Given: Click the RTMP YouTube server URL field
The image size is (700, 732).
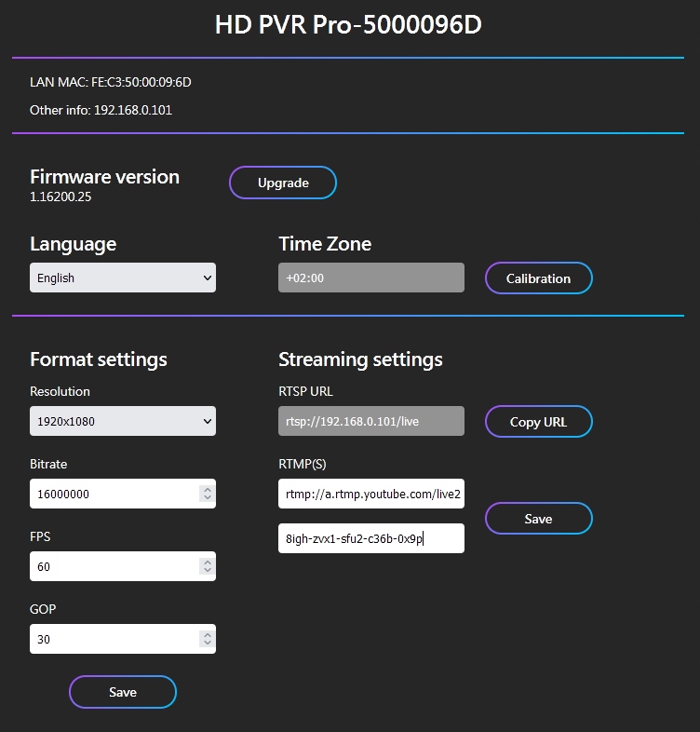Looking at the screenshot, I should [x=370, y=495].
